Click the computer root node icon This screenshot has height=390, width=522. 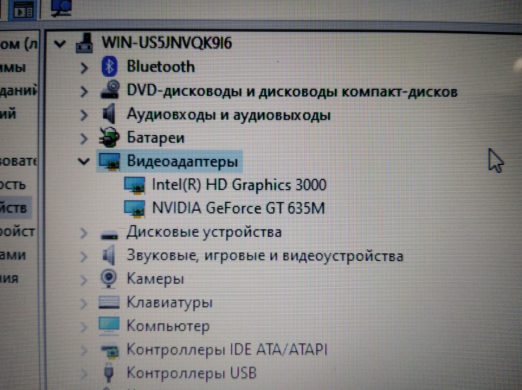click(84, 43)
